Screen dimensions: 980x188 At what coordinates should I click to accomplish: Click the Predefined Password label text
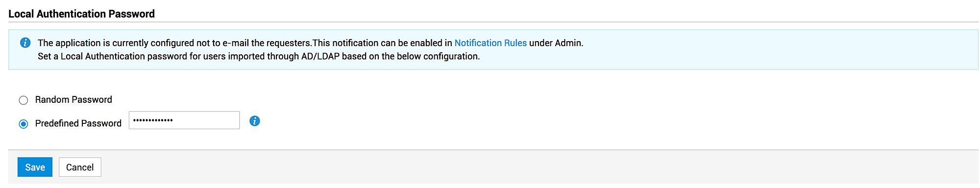click(x=78, y=123)
